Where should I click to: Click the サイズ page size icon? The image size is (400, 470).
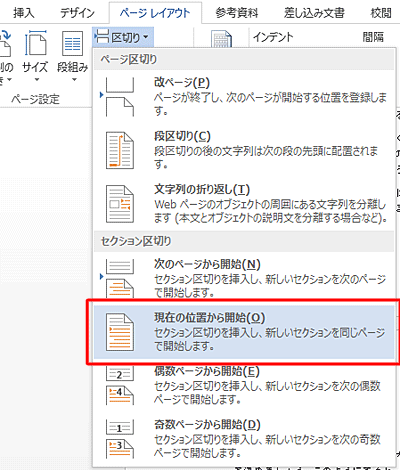pos(35,43)
